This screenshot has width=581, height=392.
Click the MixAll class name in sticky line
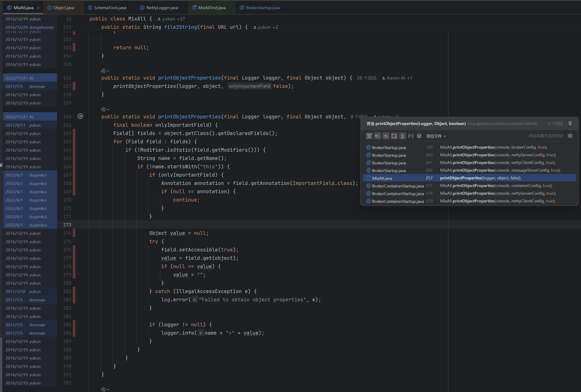click(137, 19)
